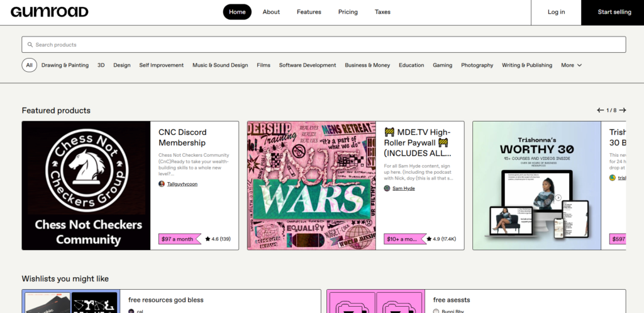The image size is (644, 313).
Task: Click the search magnifier icon
Action: (30, 45)
